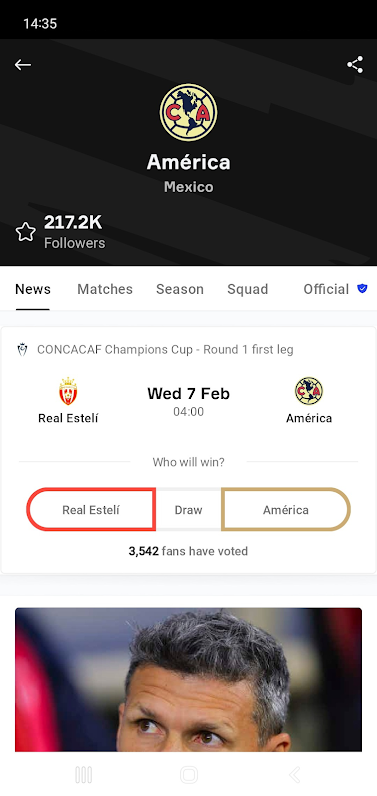Vote for Real Estelí to win
The width and height of the screenshot is (377, 796).
(91, 510)
